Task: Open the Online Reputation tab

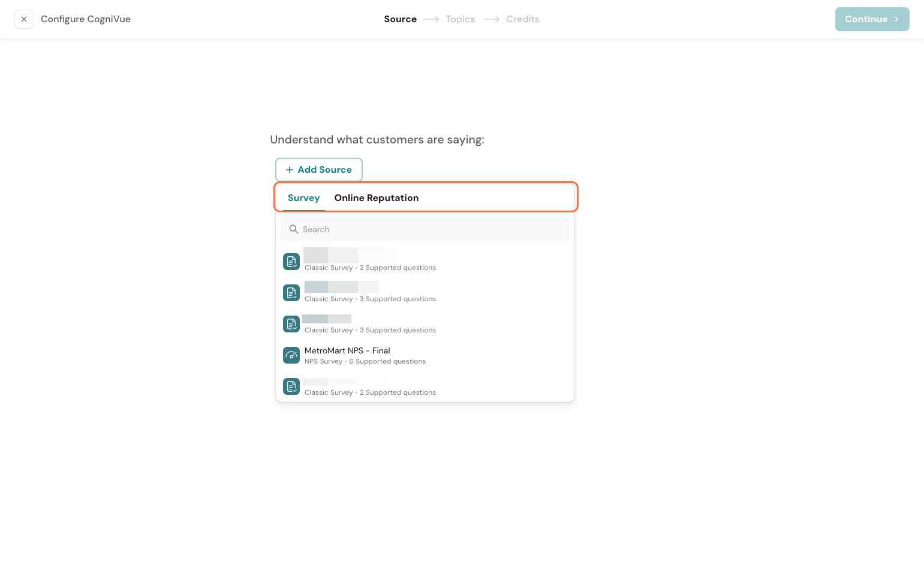Action: [x=377, y=198]
